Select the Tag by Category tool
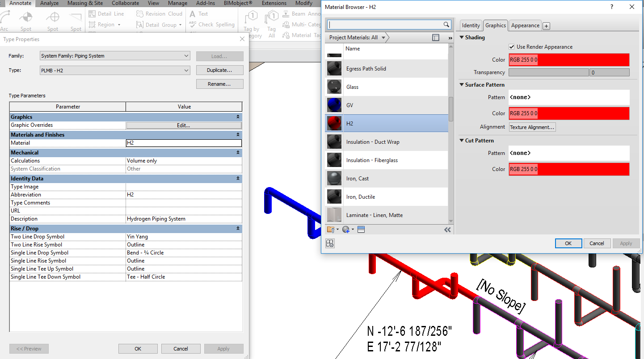The width and height of the screenshot is (644, 359). point(251,20)
